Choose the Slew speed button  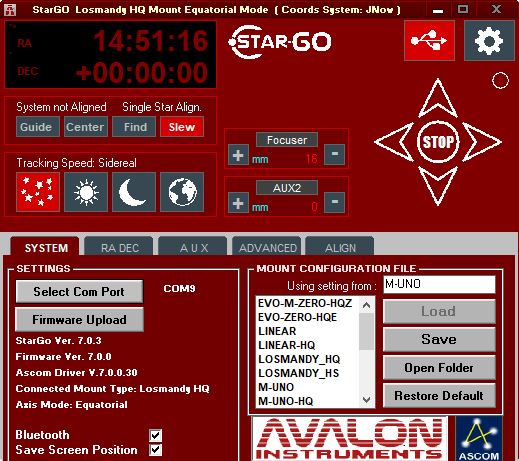tap(182, 127)
